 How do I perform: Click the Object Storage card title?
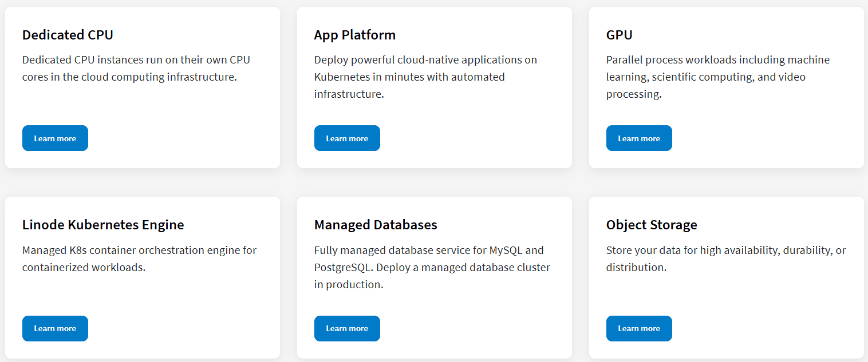pos(652,225)
